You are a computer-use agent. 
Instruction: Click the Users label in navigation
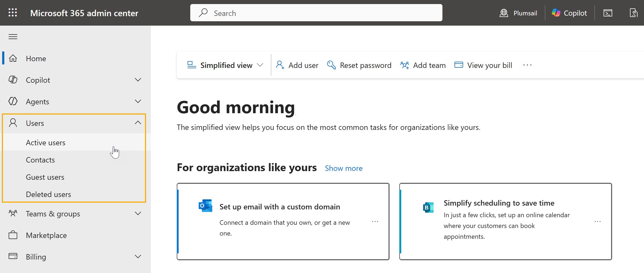pos(35,123)
